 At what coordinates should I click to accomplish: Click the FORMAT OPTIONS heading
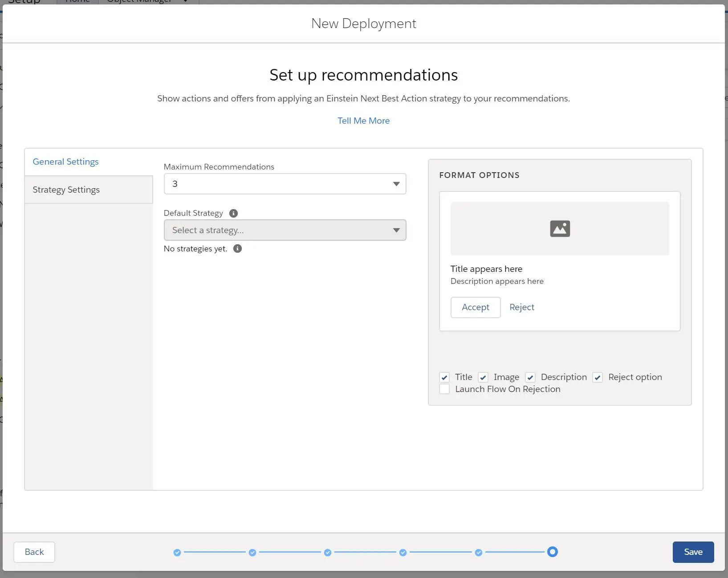pyautogui.click(x=479, y=175)
